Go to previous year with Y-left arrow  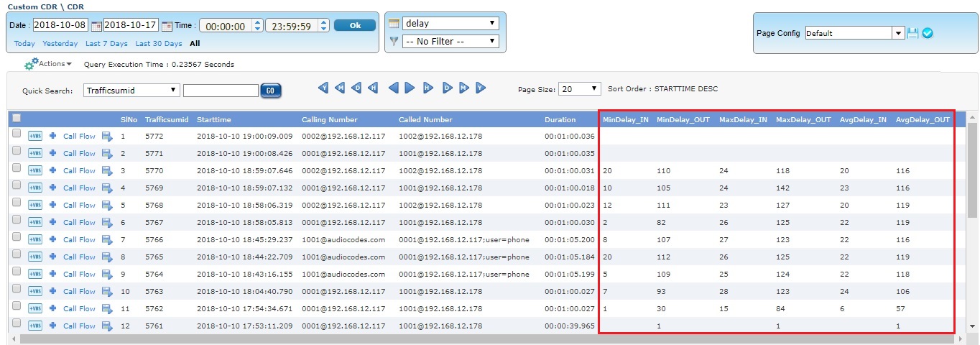tap(323, 88)
